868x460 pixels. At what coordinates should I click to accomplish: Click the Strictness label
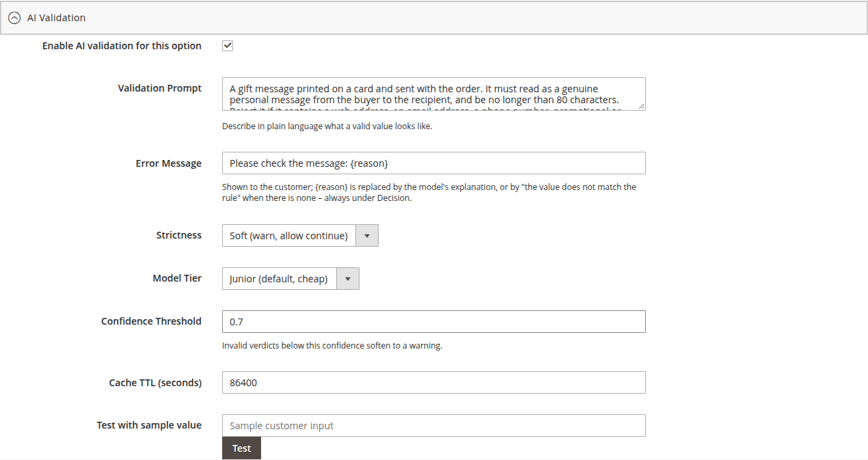179,235
